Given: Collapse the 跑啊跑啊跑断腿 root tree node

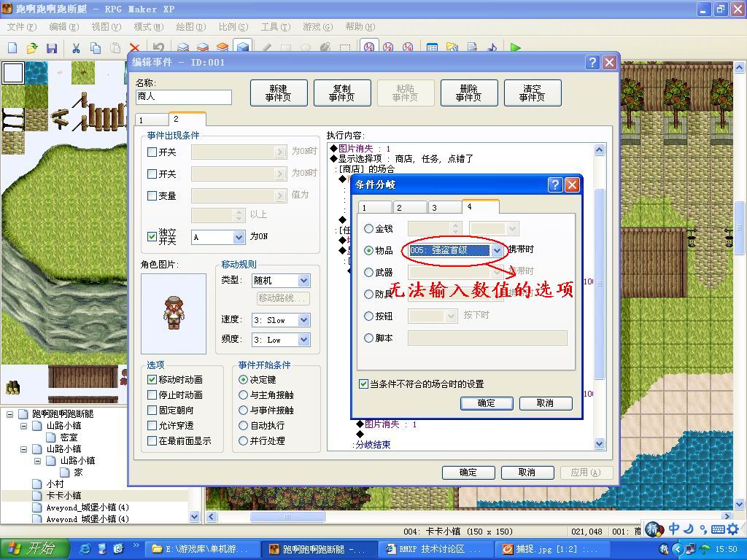Looking at the screenshot, I should pos(9,414).
